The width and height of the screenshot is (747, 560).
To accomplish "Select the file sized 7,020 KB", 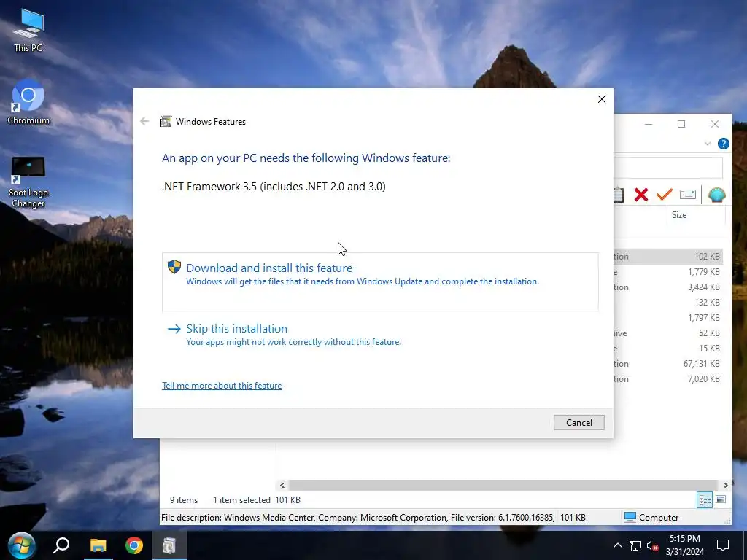I will [x=668, y=378].
